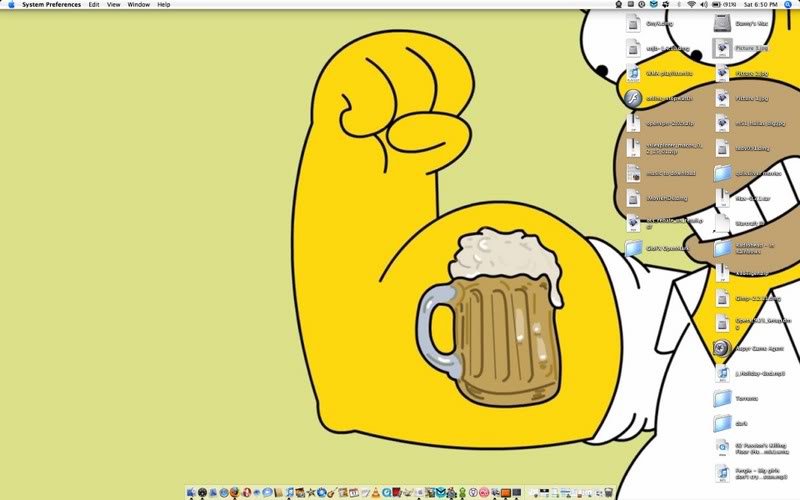Open VLC cone icon in the Dock

(376, 492)
